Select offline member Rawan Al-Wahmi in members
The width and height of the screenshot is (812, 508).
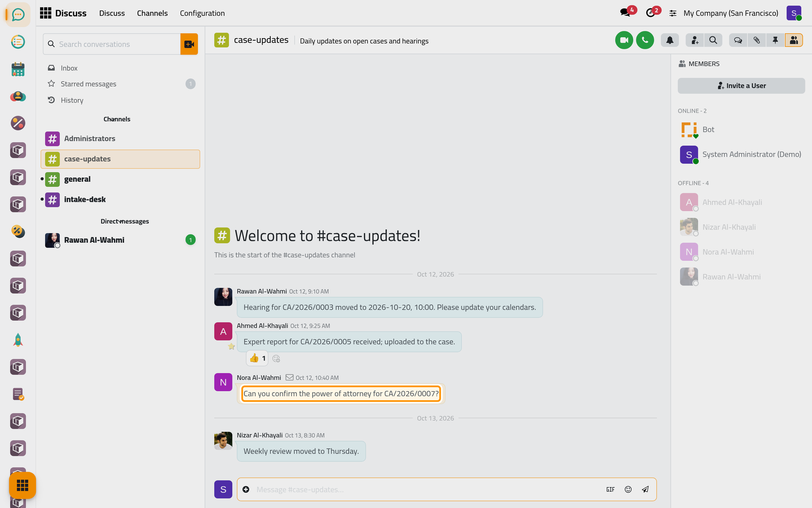[x=741, y=277]
